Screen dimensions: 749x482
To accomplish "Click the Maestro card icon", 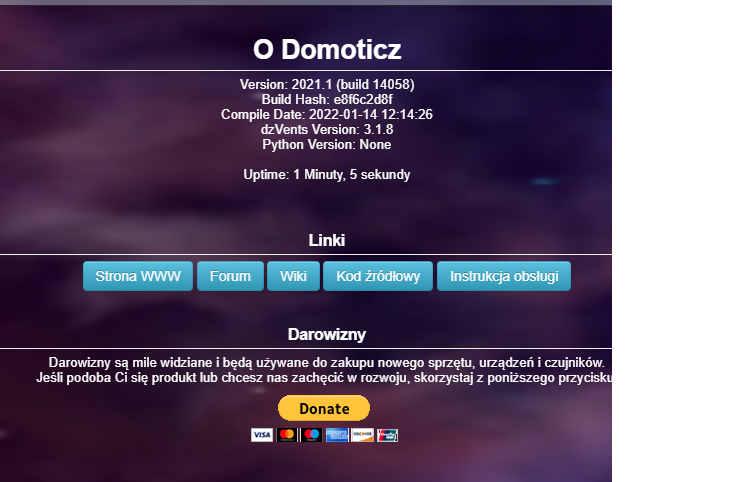I will point(311,435).
